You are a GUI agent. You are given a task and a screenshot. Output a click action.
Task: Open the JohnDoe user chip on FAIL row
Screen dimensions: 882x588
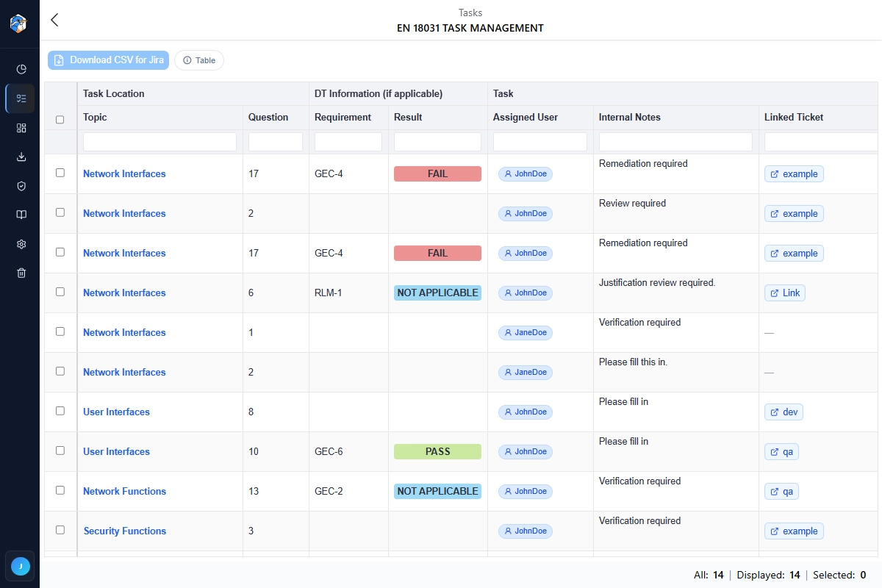[x=525, y=173]
